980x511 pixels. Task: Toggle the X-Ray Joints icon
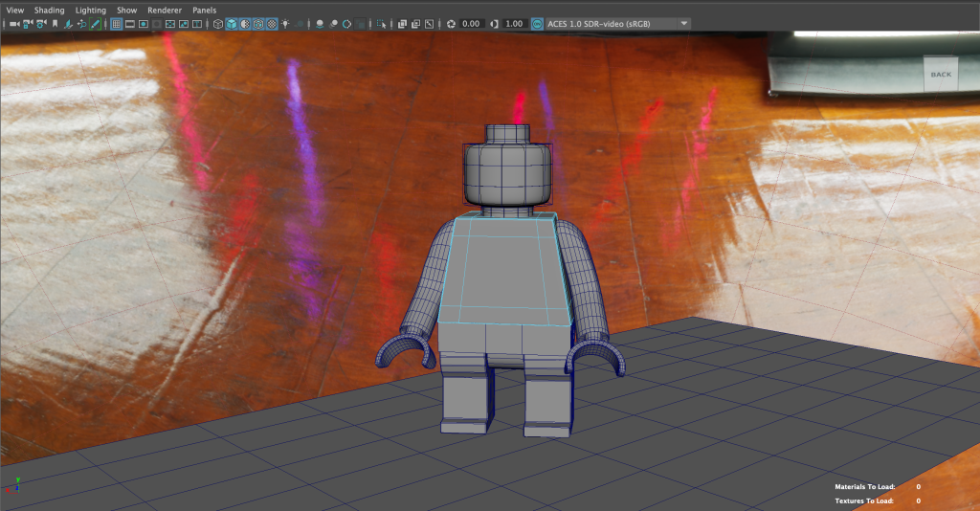[x=430, y=24]
